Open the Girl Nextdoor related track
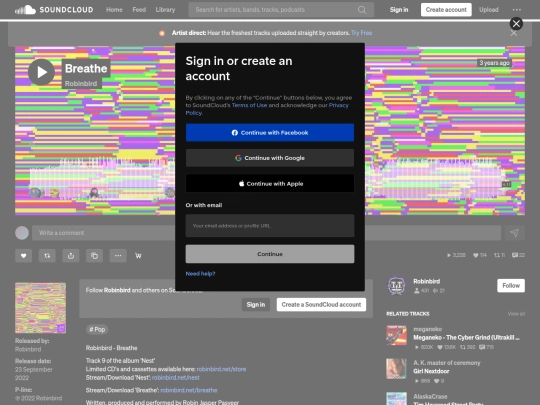 coord(431,371)
